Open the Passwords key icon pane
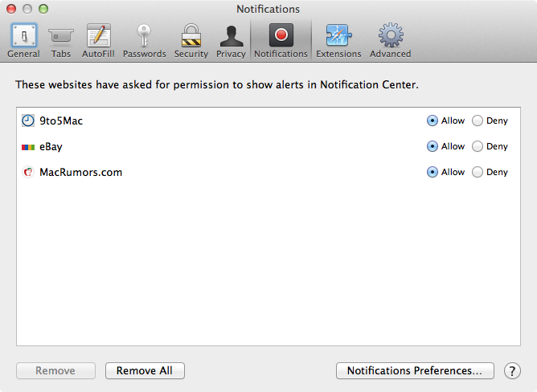Image resolution: width=537 pixels, height=392 pixels. (x=144, y=41)
